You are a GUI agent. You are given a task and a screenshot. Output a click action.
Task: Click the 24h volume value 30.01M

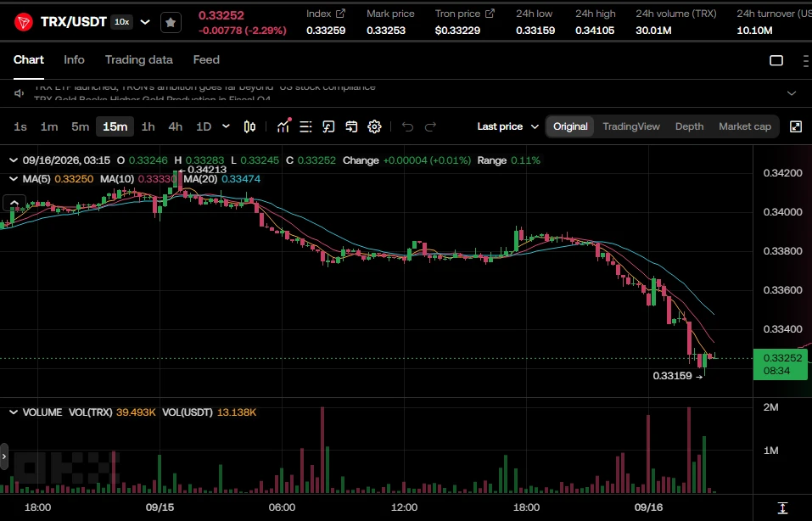(x=653, y=31)
